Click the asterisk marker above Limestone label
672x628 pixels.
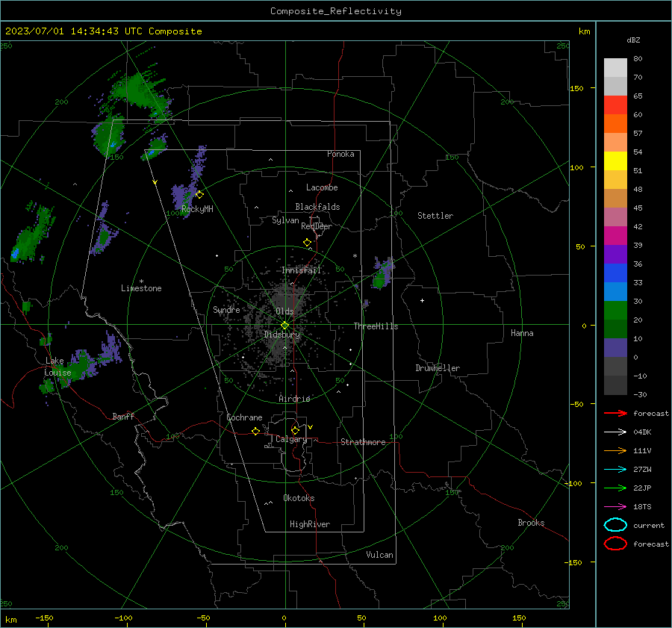click(x=141, y=282)
